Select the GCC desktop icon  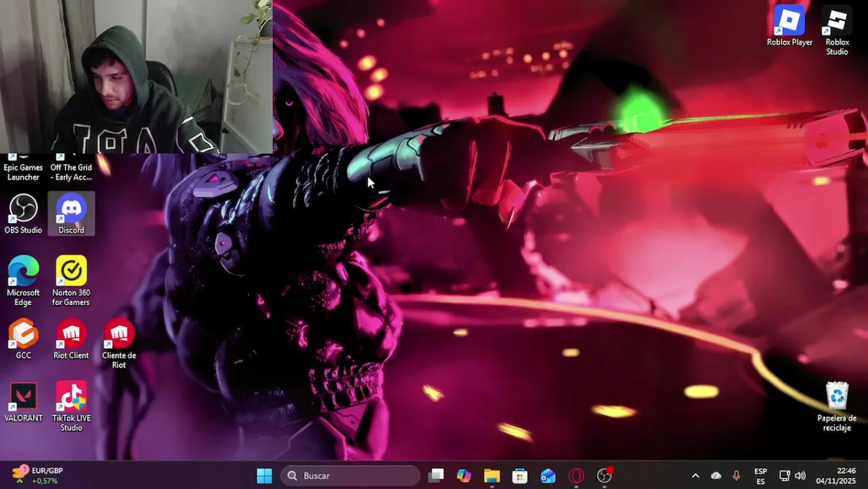click(23, 339)
